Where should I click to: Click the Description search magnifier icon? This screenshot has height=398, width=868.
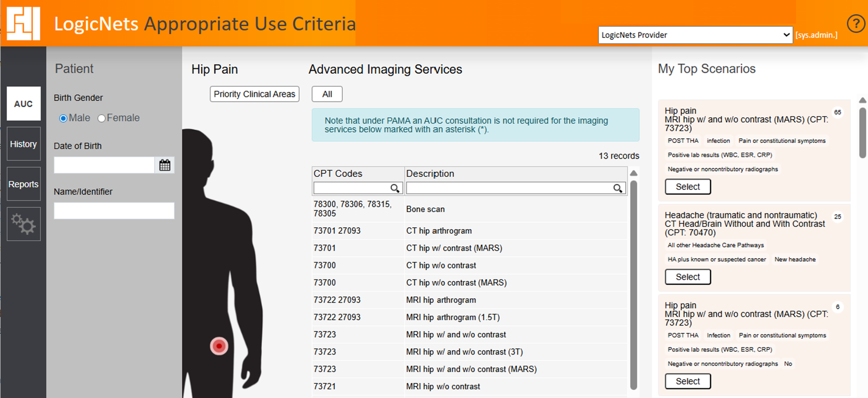pyautogui.click(x=617, y=188)
